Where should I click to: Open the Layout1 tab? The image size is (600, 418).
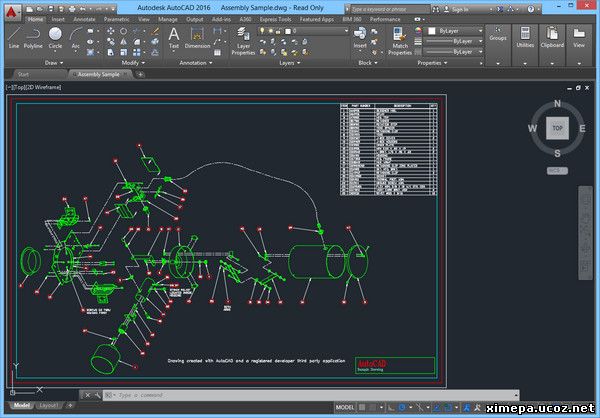coord(49,406)
